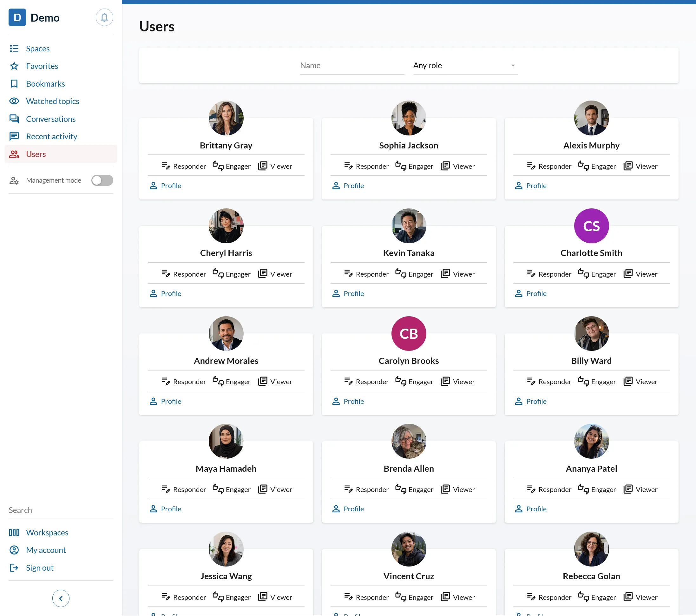Click the Users people icon
This screenshot has height=616, width=696.
tap(14, 154)
